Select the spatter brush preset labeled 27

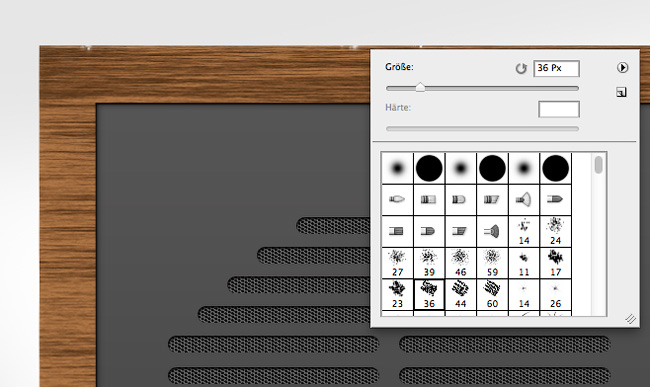click(397, 263)
